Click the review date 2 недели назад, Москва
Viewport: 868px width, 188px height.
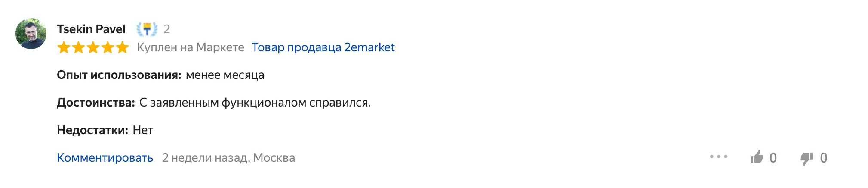coord(228,158)
